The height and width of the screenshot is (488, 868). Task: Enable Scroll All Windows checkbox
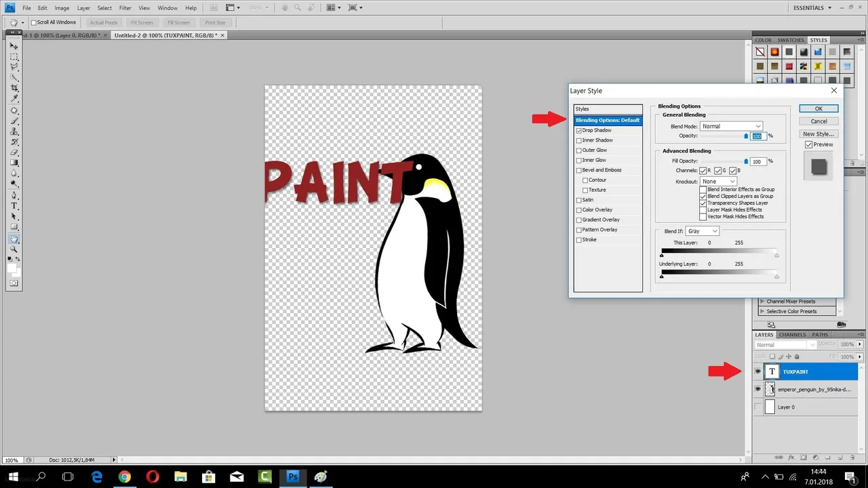34,22
